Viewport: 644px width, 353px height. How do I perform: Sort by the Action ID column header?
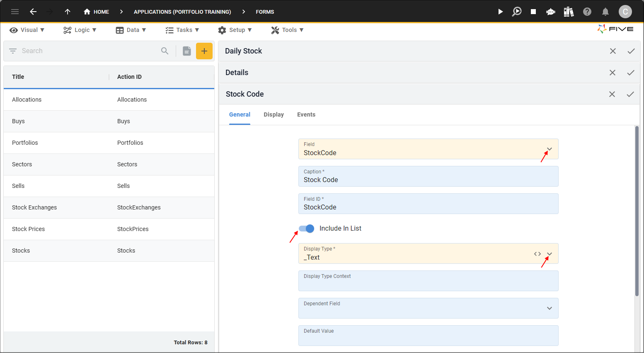click(129, 77)
